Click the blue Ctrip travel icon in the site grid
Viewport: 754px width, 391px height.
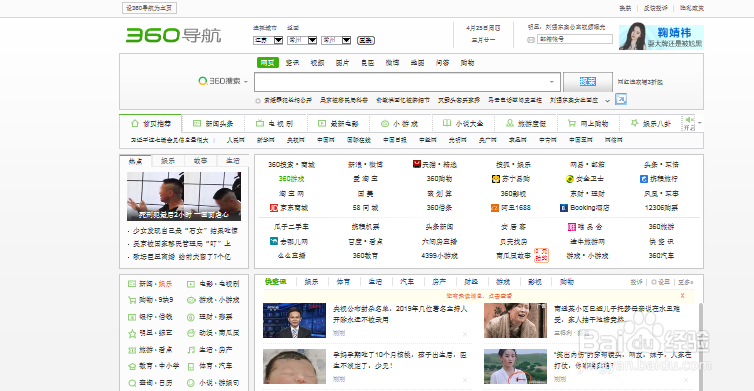[x=644, y=179]
